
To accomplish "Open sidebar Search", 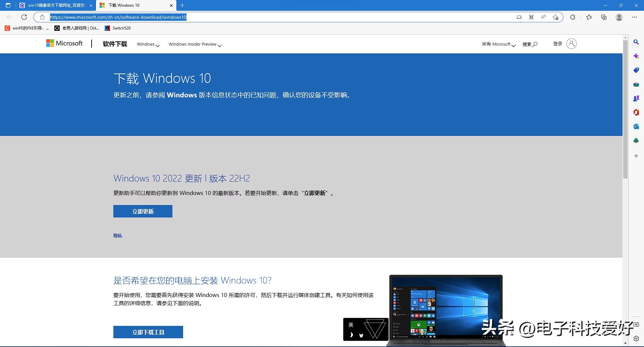I will [636, 42].
